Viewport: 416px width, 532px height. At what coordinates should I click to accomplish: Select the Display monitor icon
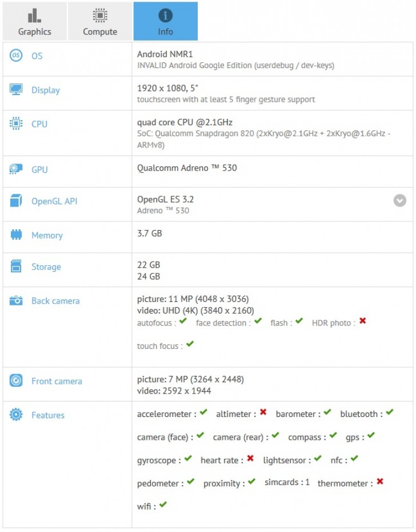tap(15, 90)
